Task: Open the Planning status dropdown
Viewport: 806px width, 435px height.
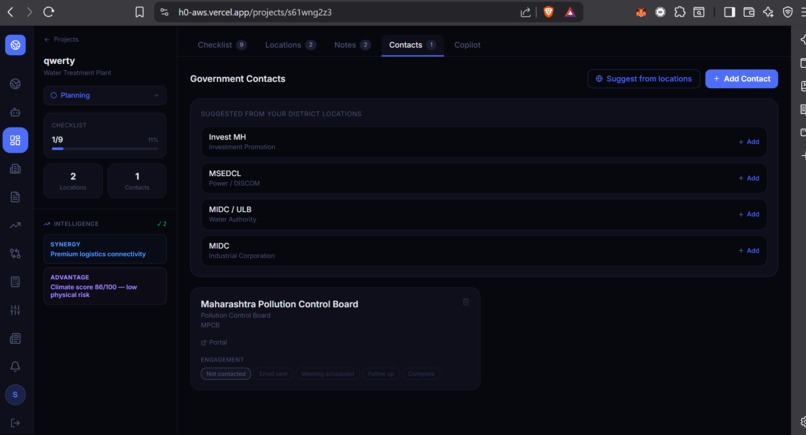Action: tap(105, 95)
